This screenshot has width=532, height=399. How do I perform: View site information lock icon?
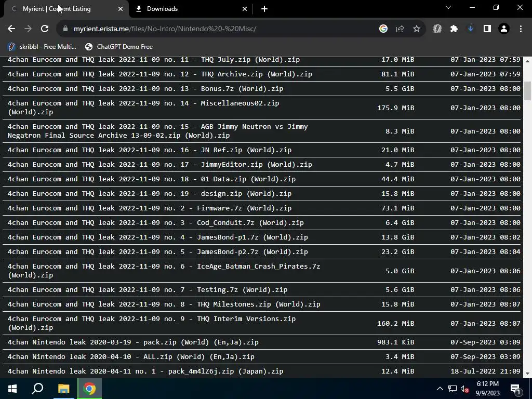(x=65, y=29)
